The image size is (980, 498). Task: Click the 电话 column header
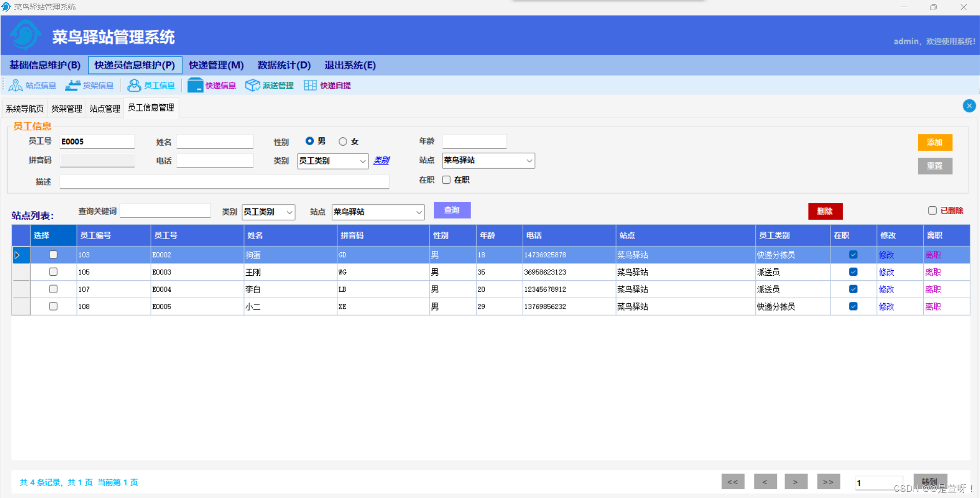tap(569, 235)
